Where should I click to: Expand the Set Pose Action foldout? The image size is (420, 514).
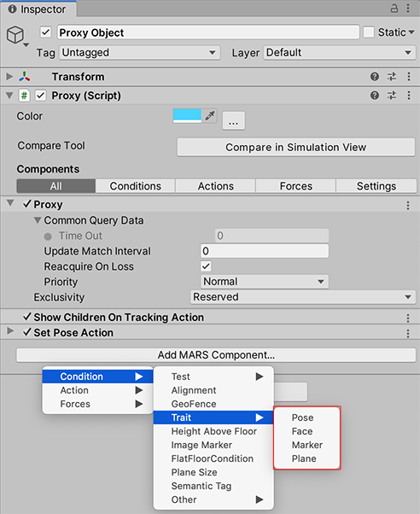tap(10, 331)
